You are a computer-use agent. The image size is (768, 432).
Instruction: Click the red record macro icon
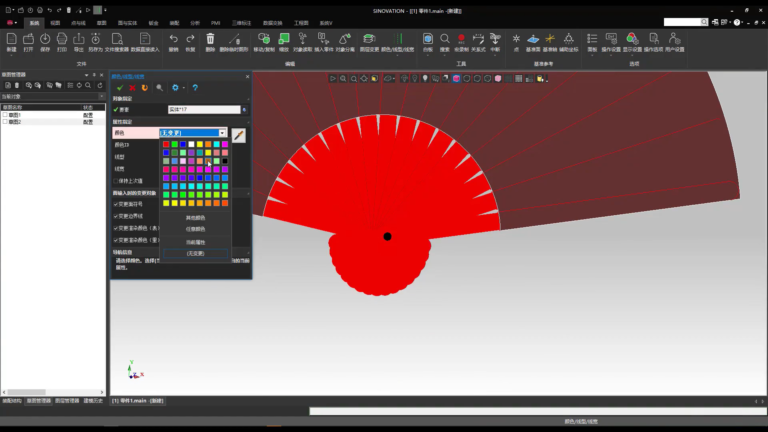(461, 39)
